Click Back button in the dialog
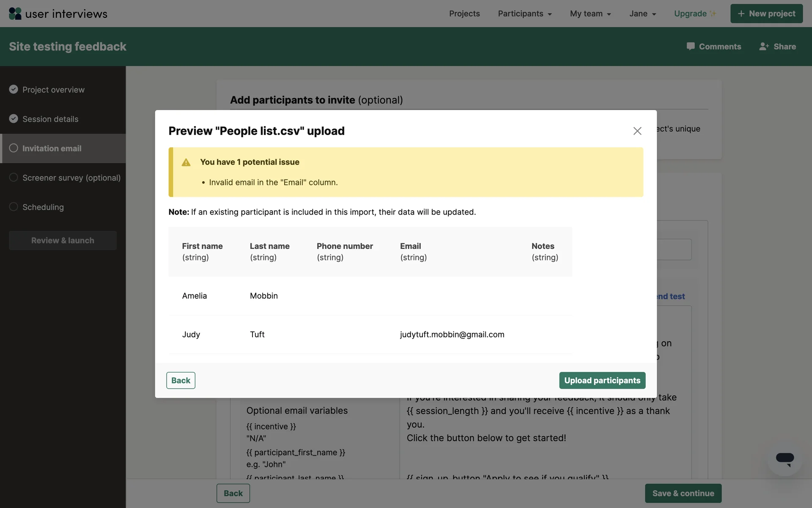This screenshot has width=812, height=508. (x=181, y=380)
